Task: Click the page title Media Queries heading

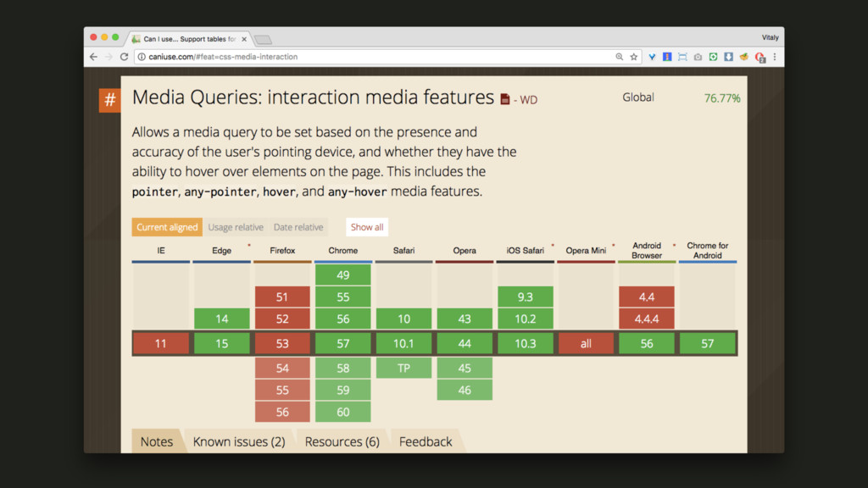Action: coord(313,97)
